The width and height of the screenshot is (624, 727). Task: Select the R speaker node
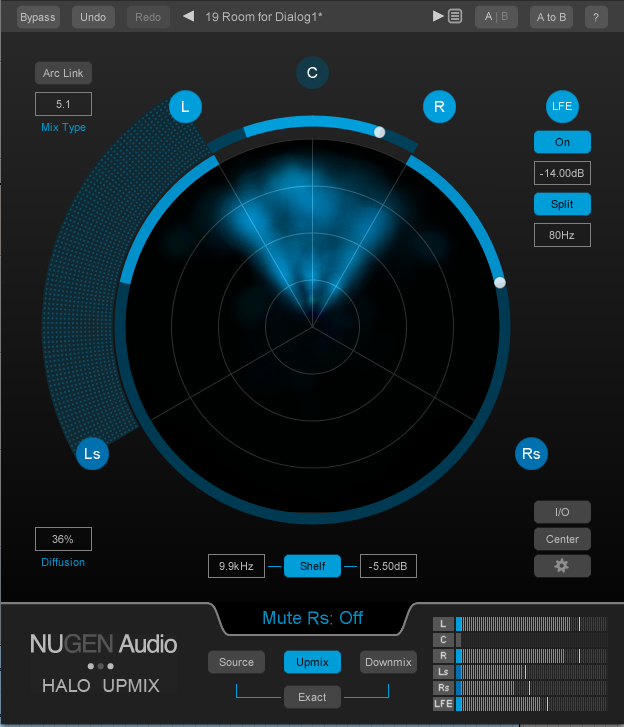pos(439,107)
